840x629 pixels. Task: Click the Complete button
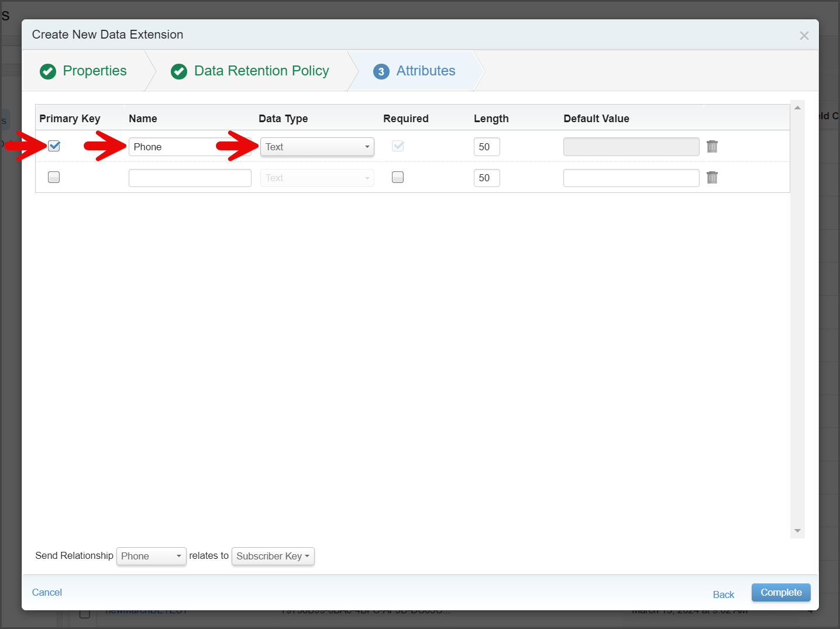coord(781,592)
